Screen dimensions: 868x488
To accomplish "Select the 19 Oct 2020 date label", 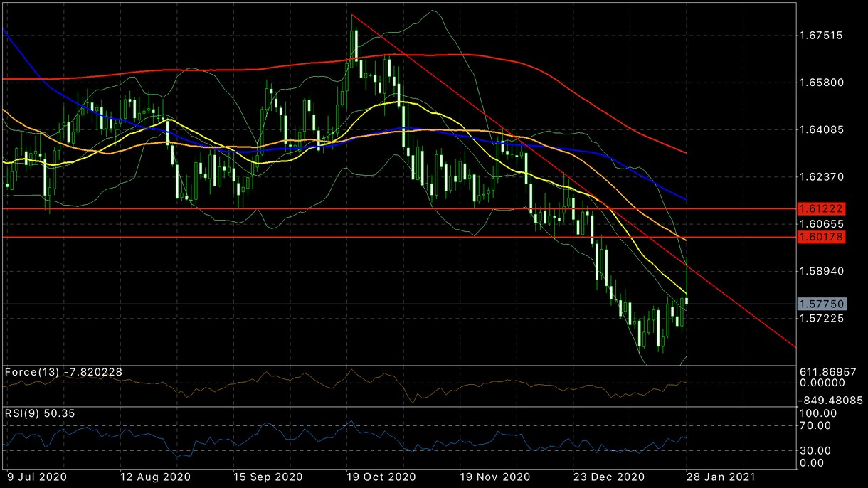I will coord(381,476).
